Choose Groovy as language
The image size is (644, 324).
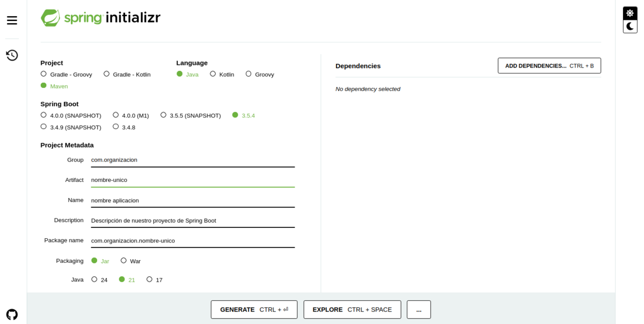(x=260, y=74)
